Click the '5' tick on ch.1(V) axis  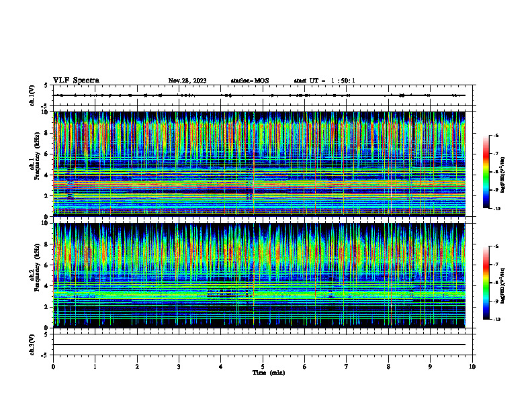coord(46,85)
